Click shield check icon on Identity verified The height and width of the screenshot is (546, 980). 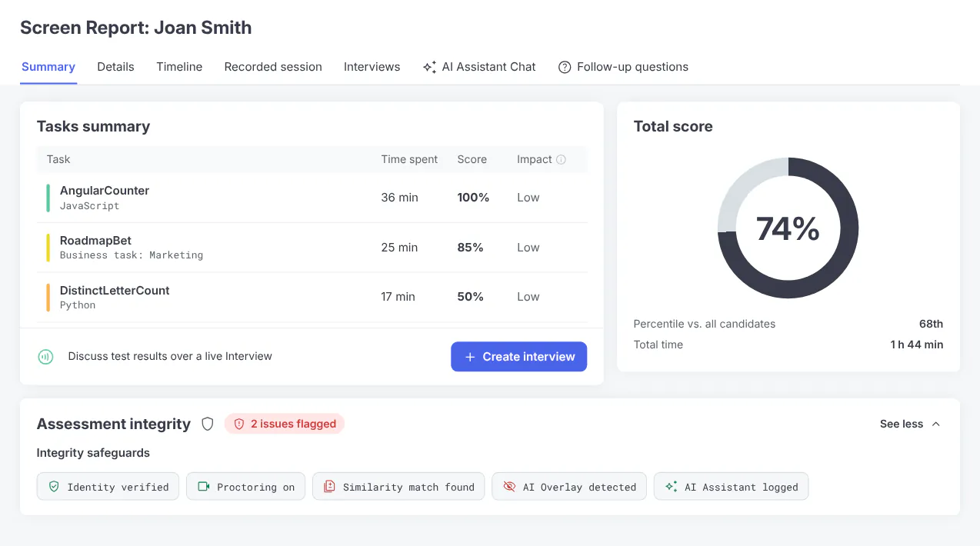pyautogui.click(x=54, y=487)
